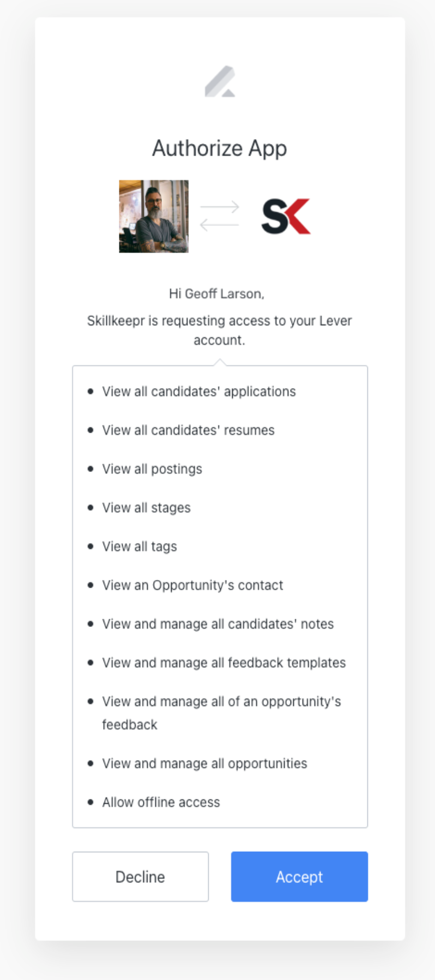The width and height of the screenshot is (435, 980).
Task: Click the Authorize App heading
Action: click(x=219, y=148)
